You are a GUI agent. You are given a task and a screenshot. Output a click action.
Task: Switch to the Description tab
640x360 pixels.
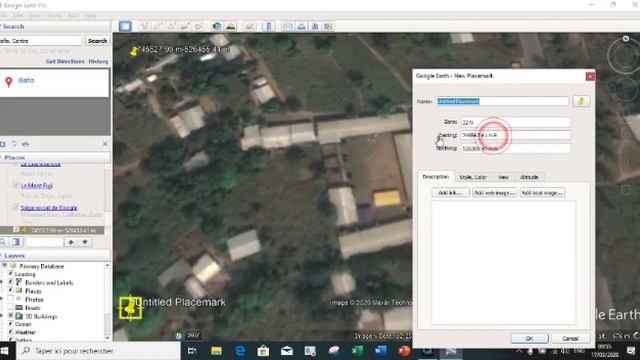pos(436,177)
